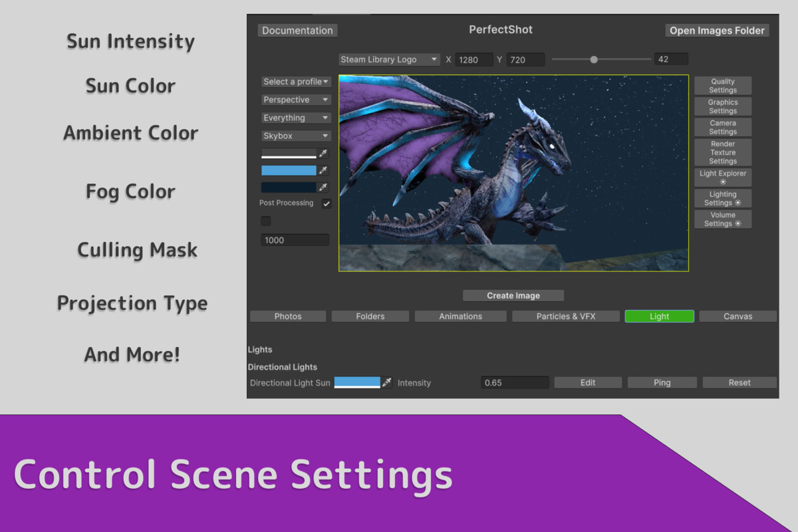Switch to the Particles & VFX tab
The width and height of the screenshot is (798, 532).
point(565,316)
